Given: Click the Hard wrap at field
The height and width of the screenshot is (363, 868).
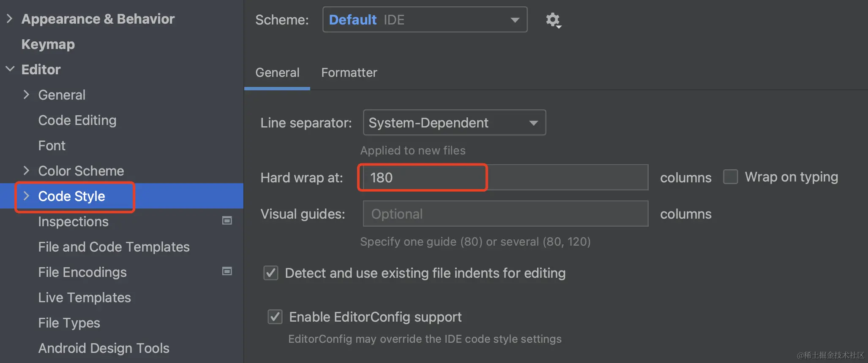Looking at the screenshot, I should pyautogui.click(x=503, y=178).
